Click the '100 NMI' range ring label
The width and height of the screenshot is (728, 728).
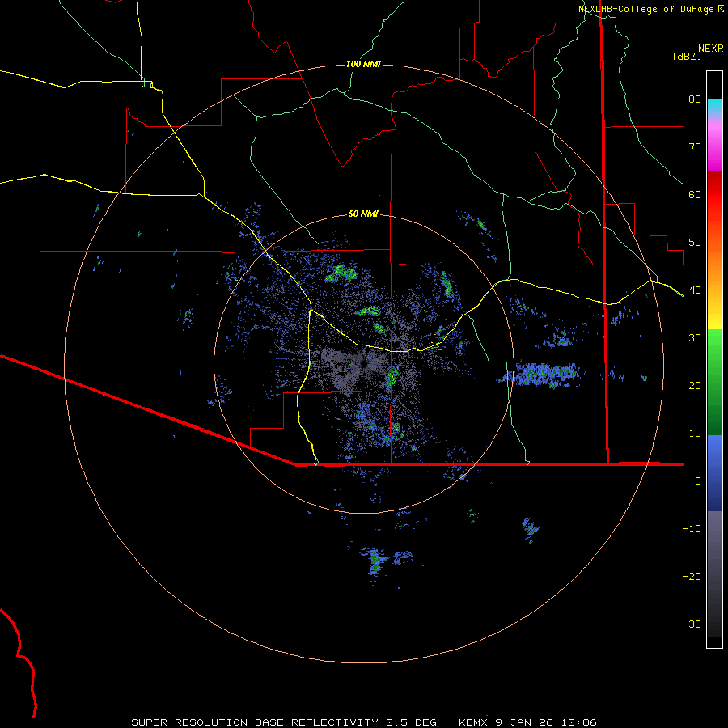[363, 64]
